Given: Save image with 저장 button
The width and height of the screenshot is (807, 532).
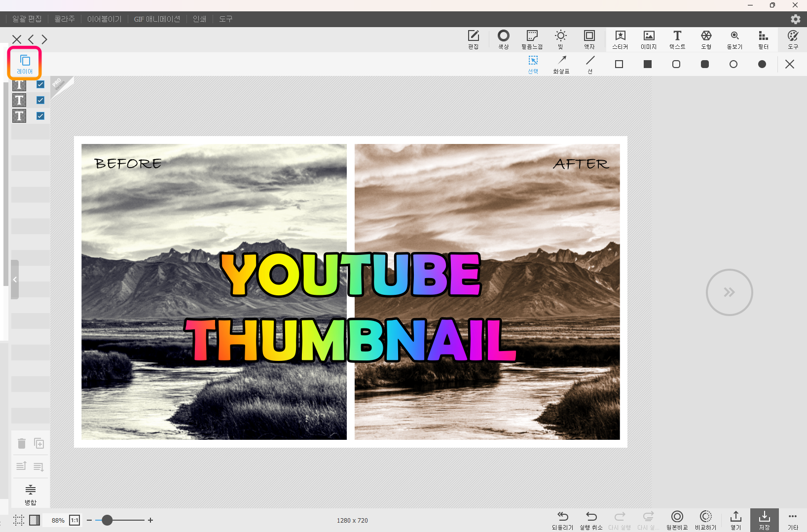Looking at the screenshot, I should tap(765, 520).
